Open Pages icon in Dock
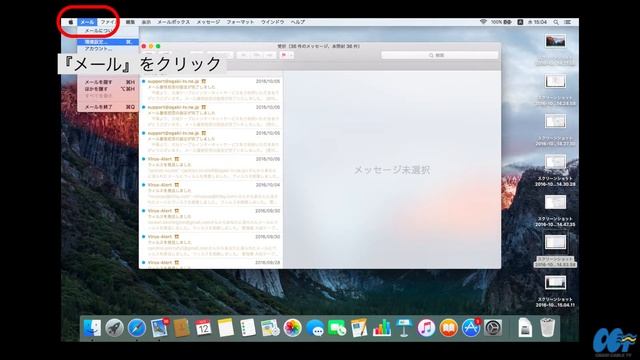640x360 pixels. click(x=359, y=328)
